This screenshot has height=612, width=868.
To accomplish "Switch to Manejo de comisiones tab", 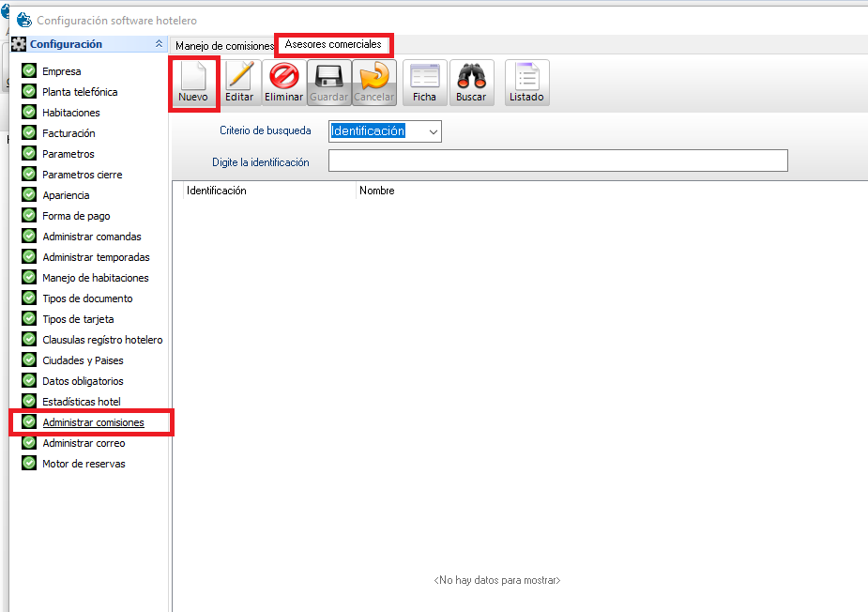I will [223, 45].
